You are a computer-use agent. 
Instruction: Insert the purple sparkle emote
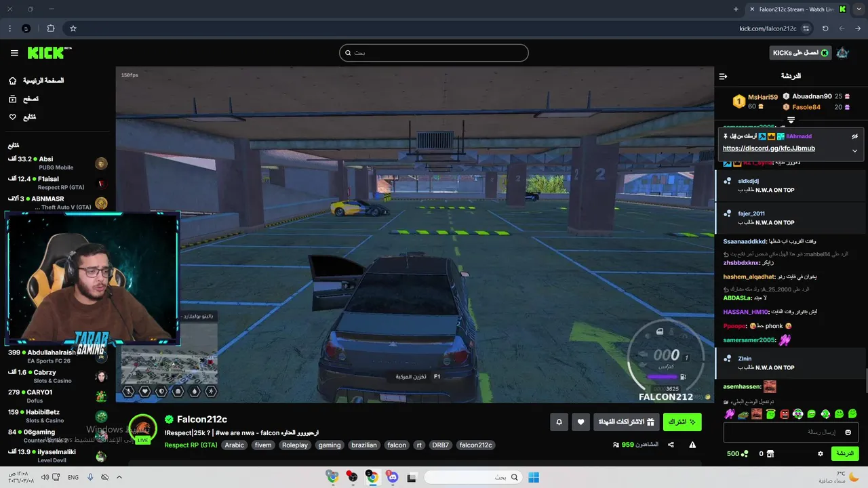coord(730,413)
